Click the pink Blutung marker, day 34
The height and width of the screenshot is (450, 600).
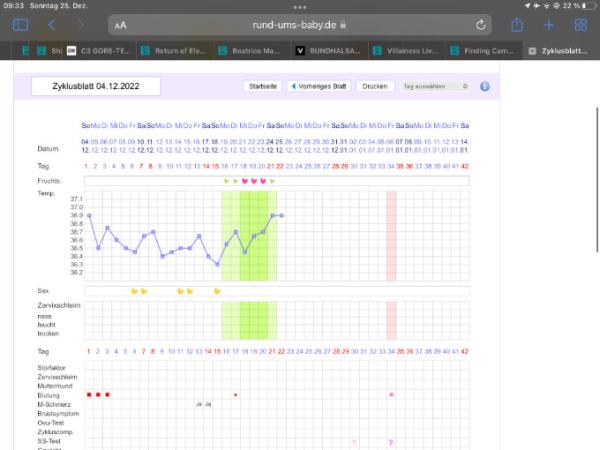391,395
